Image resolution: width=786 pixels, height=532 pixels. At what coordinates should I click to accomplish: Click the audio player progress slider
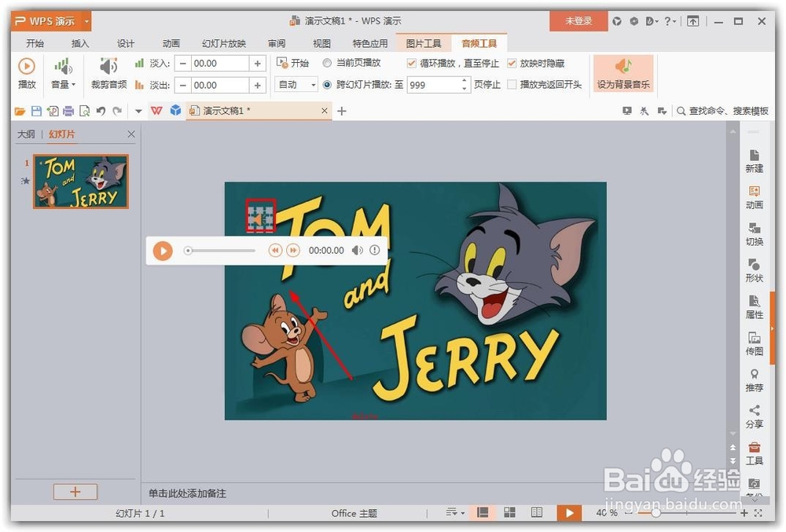(x=220, y=251)
